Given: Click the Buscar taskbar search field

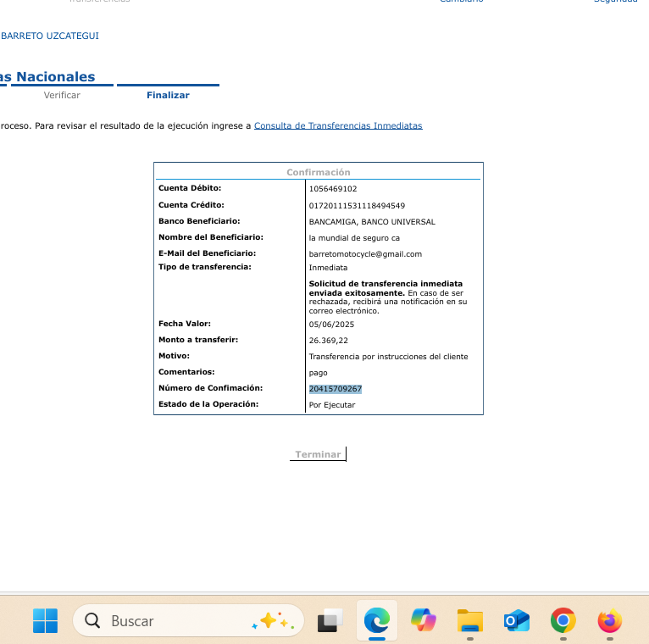Looking at the screenshot, I should click(x=169, y=621).
